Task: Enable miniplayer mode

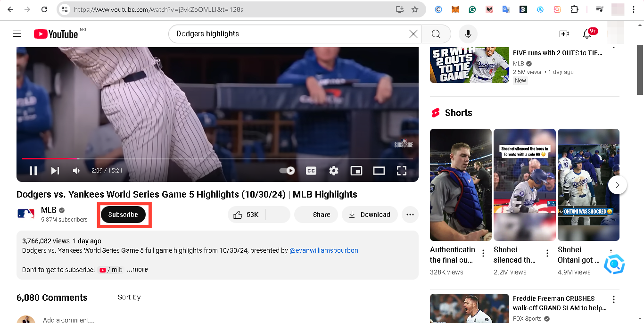Action: point(356,171)
